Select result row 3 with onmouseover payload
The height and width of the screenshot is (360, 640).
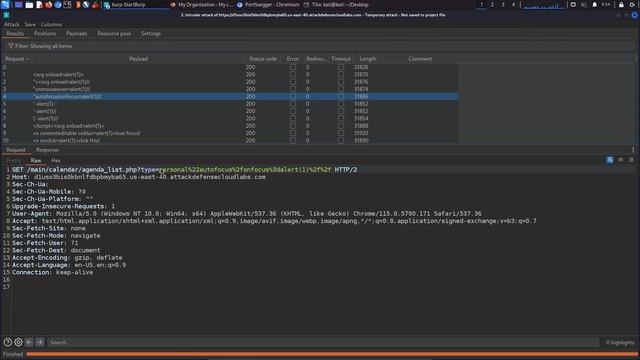click(229, 89)
